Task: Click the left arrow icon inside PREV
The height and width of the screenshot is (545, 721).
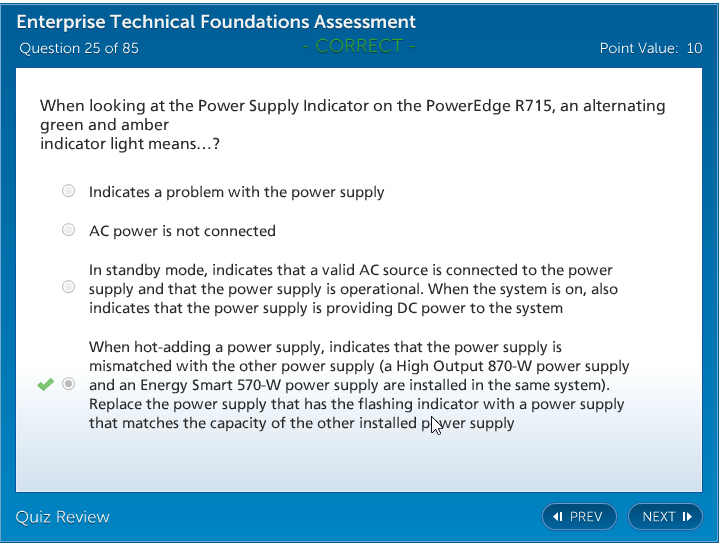Action: pos(558,517)
